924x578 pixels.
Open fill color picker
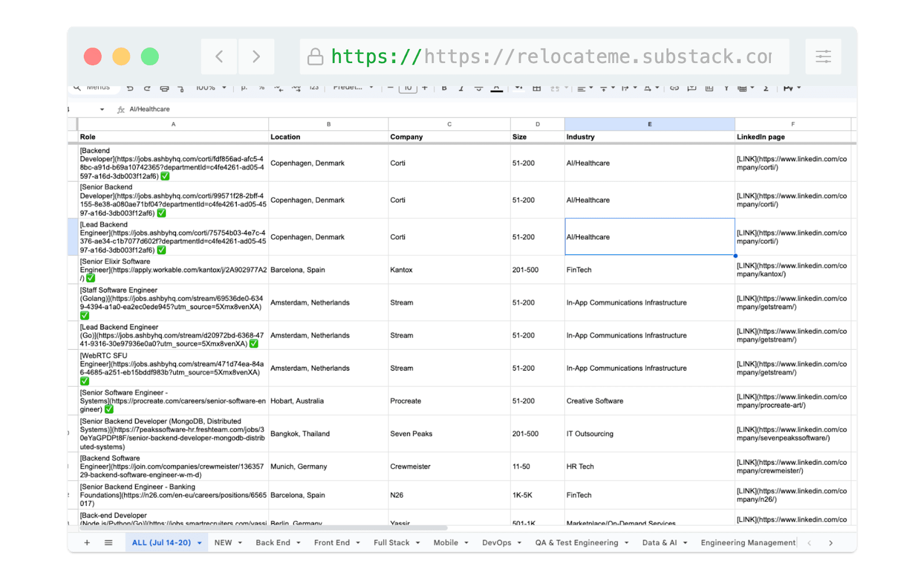519,88
